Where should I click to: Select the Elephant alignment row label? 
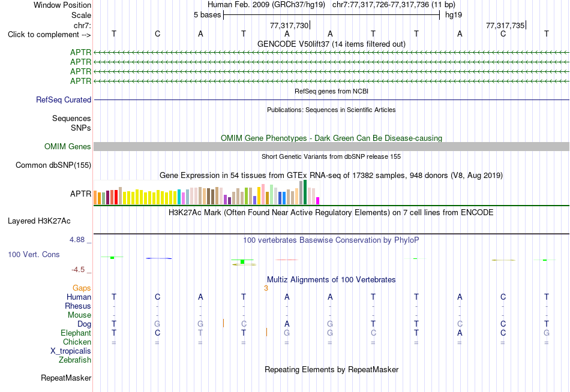click(76, 333)
